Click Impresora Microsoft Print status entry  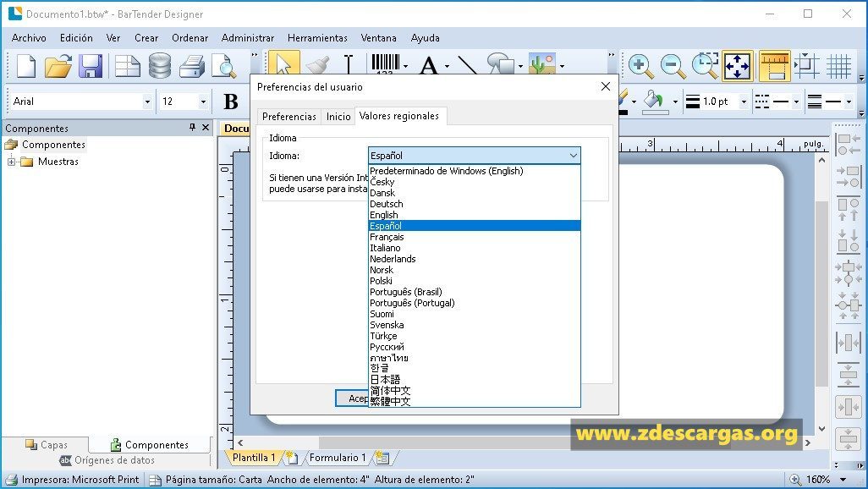pos(73,480)
